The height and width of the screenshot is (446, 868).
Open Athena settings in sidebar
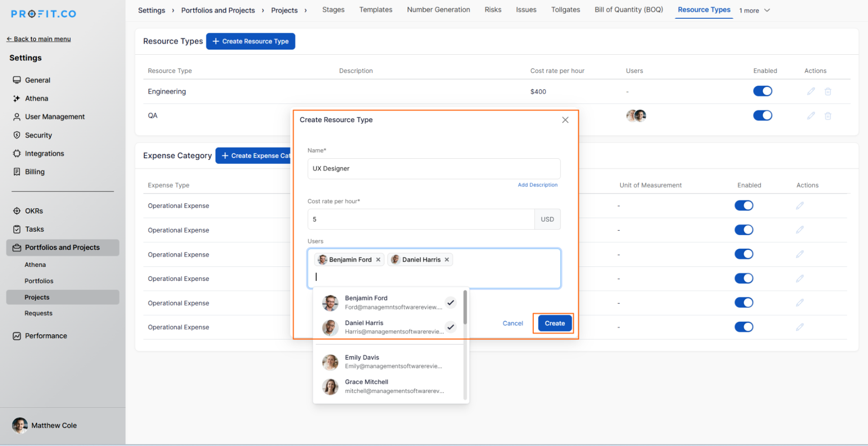click(x=36, y=99)
